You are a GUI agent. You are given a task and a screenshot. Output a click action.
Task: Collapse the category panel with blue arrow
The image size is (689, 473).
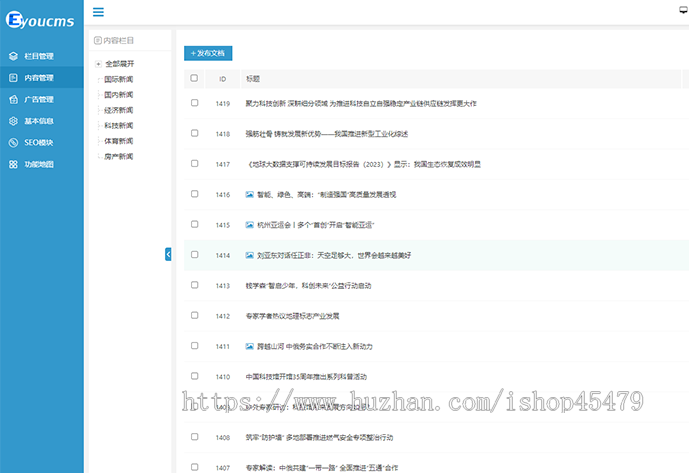(x=168, y=254)
